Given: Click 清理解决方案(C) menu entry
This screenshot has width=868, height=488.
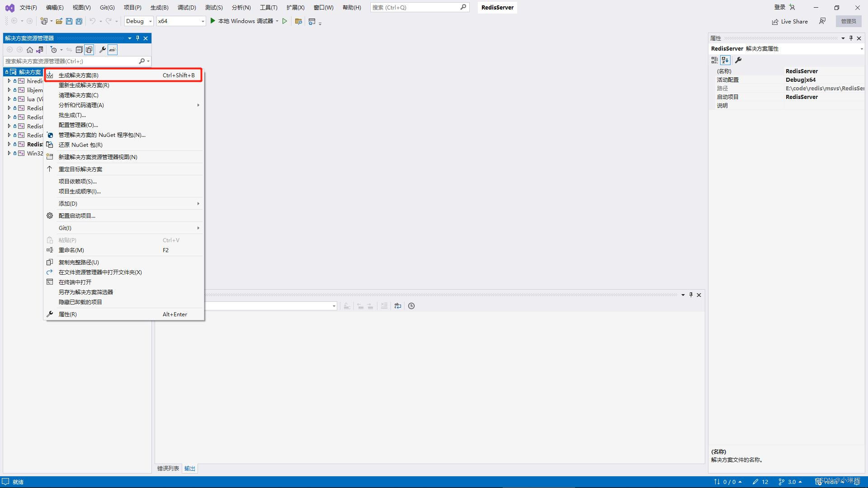Looking at the screenshot, I should coord(79,95).
